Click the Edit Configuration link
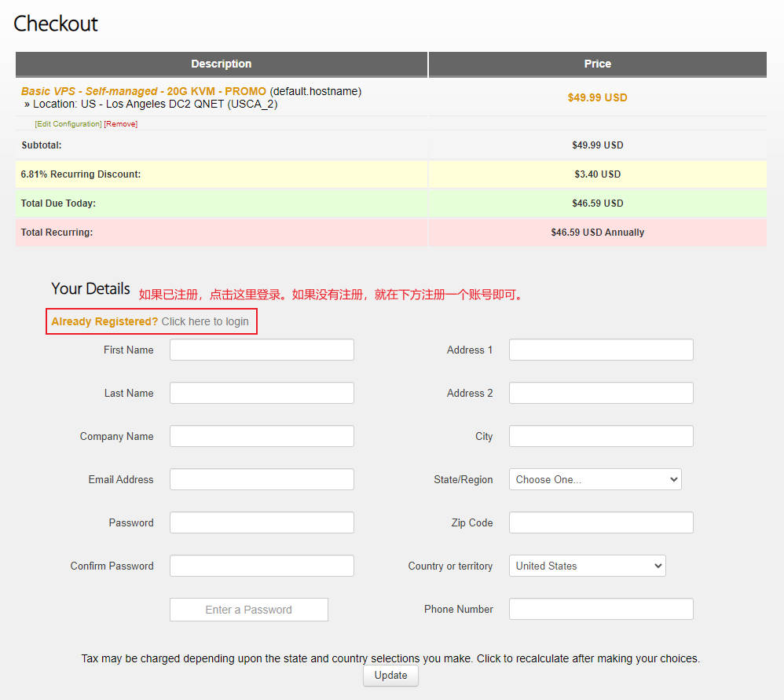Viewport: 784px width, 700px height. pos(68,124)
